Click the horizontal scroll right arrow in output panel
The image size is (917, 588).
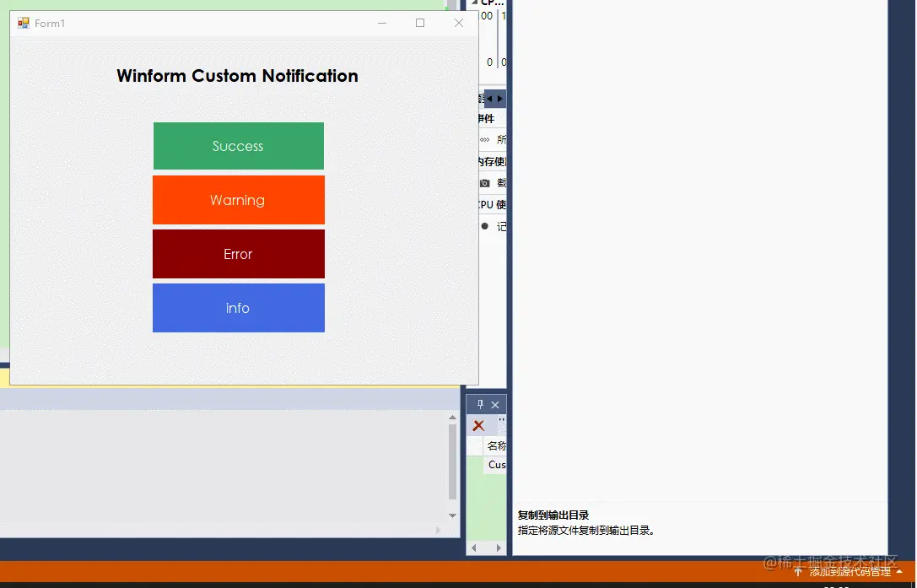pyautogui.click(x=438, y=530)
